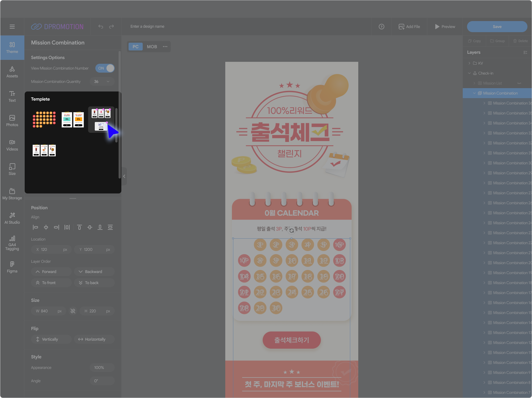Distribute selection vertically

110,227
